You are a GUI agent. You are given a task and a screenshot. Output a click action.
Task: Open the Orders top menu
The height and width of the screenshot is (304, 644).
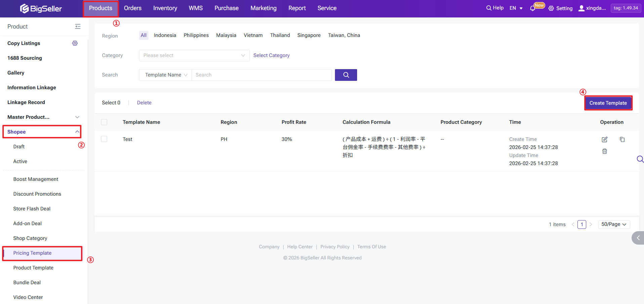pyautogui.click(x=133, y=8)
